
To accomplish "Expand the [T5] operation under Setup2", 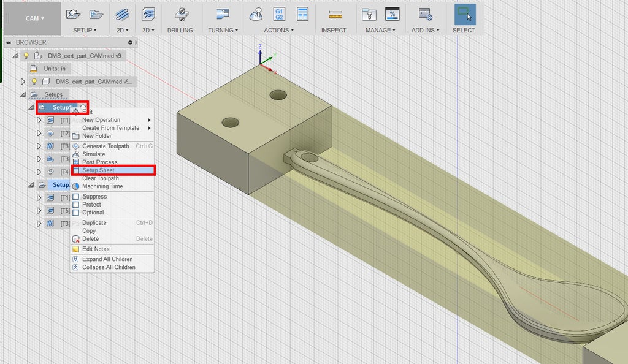I will (39, 211).
